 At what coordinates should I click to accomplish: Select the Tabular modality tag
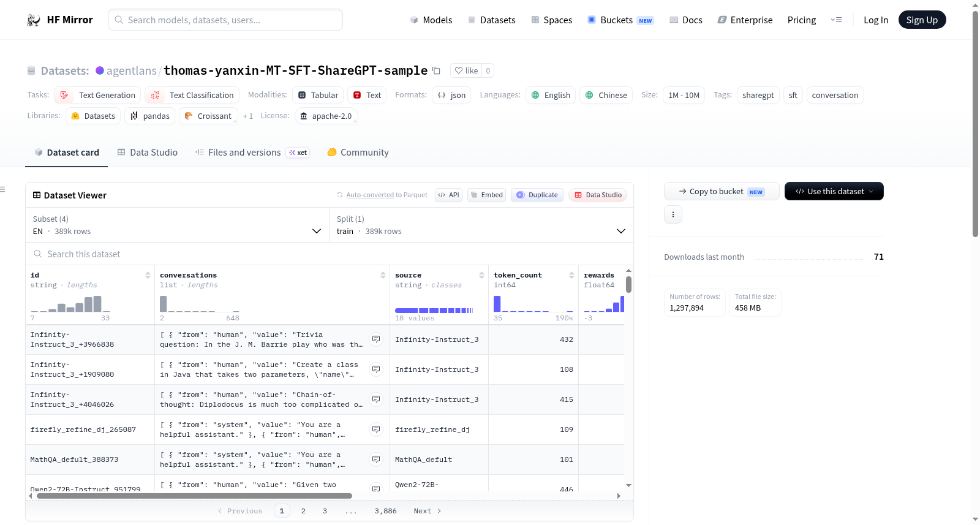click(x=318, y=95)
